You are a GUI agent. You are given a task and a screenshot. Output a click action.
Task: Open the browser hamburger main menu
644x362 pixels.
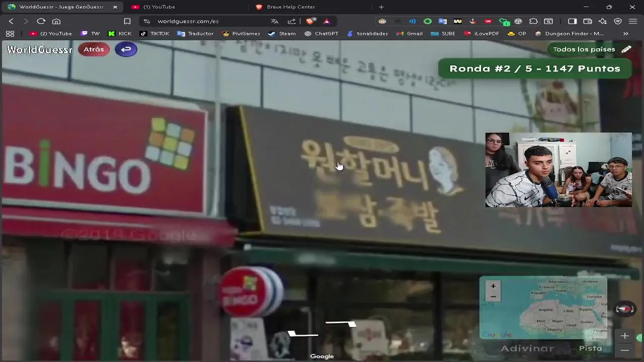point(633,21)
